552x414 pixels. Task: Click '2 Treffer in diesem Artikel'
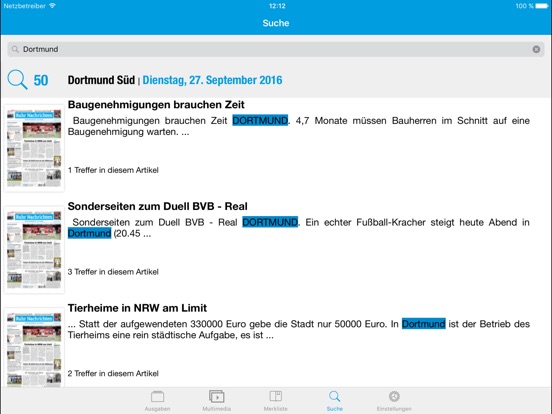tap(113, 374)
